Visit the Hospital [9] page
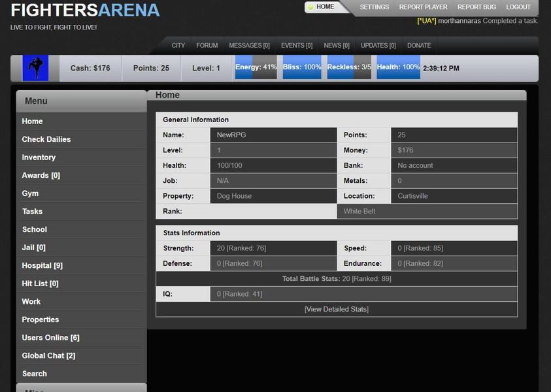Viewport: 551px width, 392px height. click(x=42, y=265)
